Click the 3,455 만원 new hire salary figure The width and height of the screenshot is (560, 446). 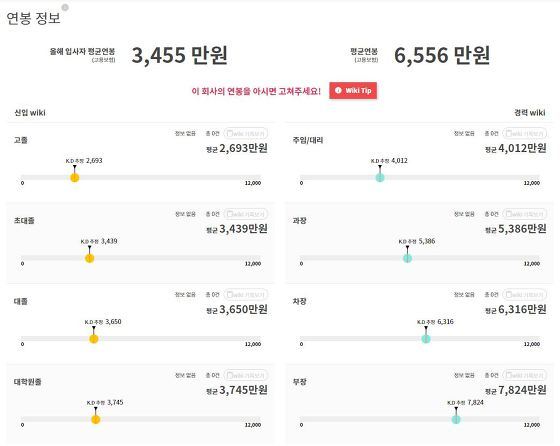pyautogui.click(x=180, y=55)
